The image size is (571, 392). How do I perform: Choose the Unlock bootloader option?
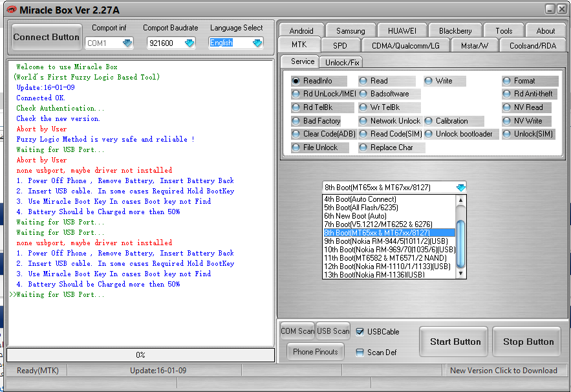(x=460, y=134)
